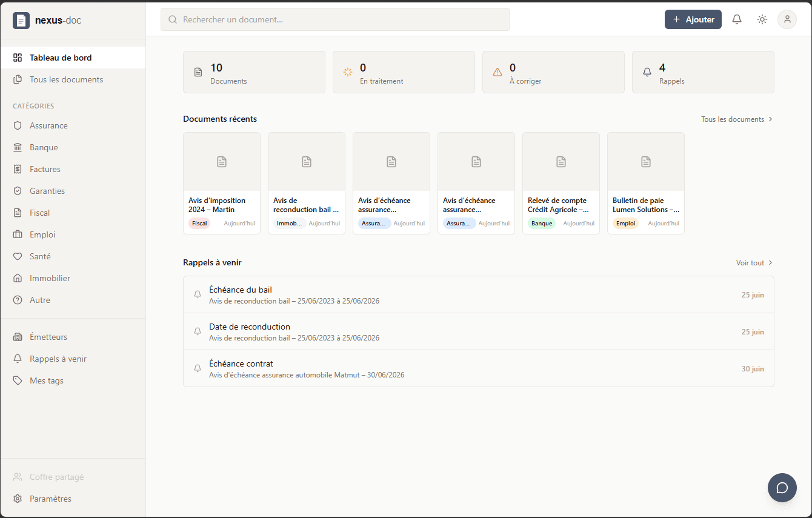Image resolution: width=812 pixels, height=518 pixels.
Task: Expand the chevron next to Voir tout
Action: click(x=770, y=263)
